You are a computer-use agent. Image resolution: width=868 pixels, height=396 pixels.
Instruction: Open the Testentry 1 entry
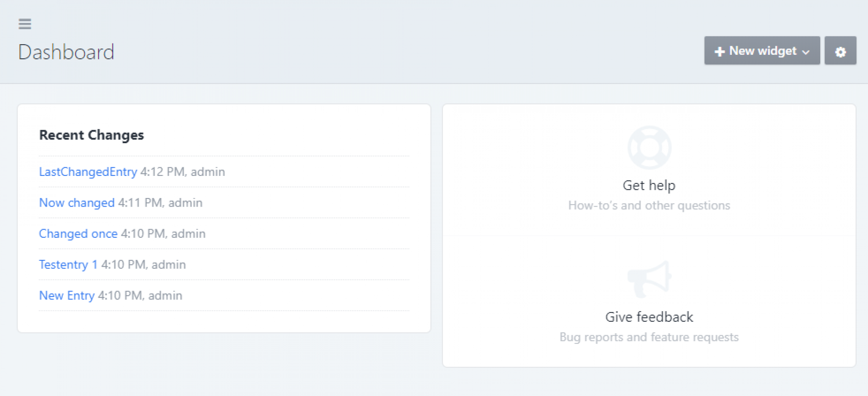(x=68, y=265)
